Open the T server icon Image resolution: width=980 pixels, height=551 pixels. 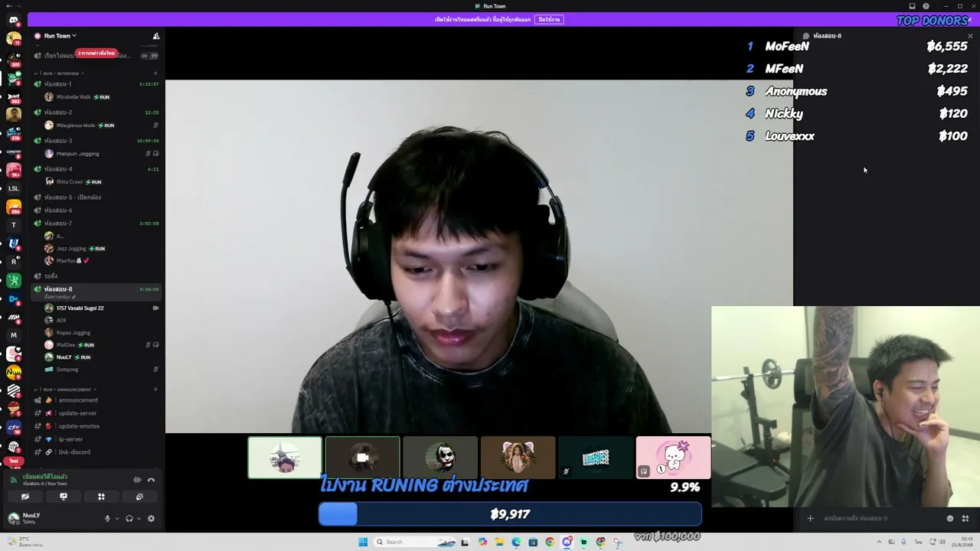click(14, 225)
